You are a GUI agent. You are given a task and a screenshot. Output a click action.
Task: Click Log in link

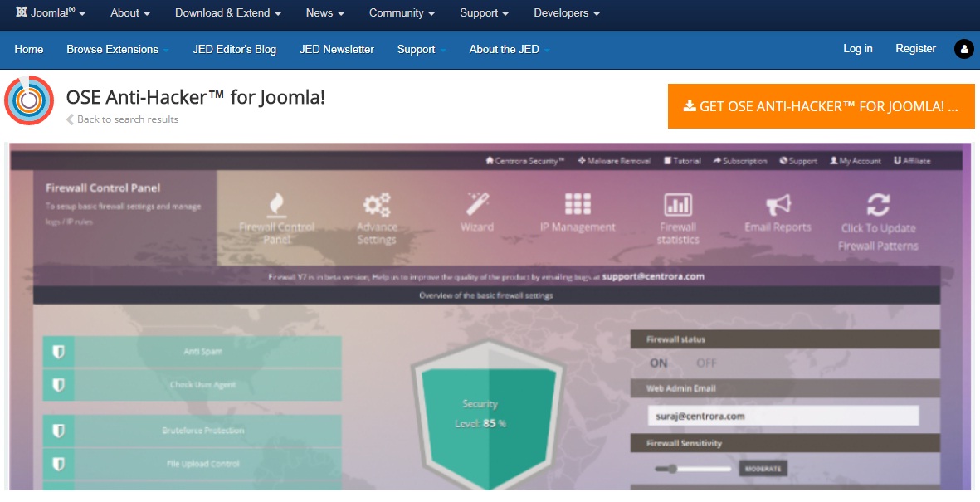tap(857, 49)
